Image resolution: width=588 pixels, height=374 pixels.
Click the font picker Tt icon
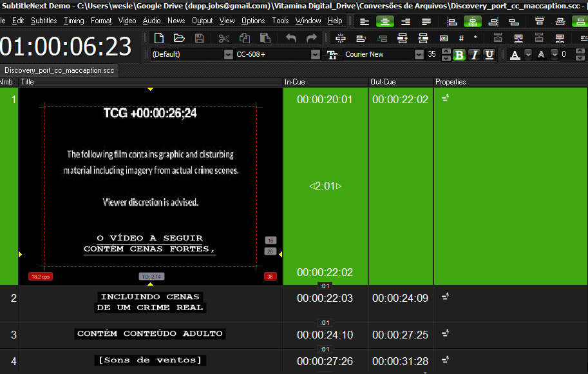pyautogui.click(x=332, y=55)
